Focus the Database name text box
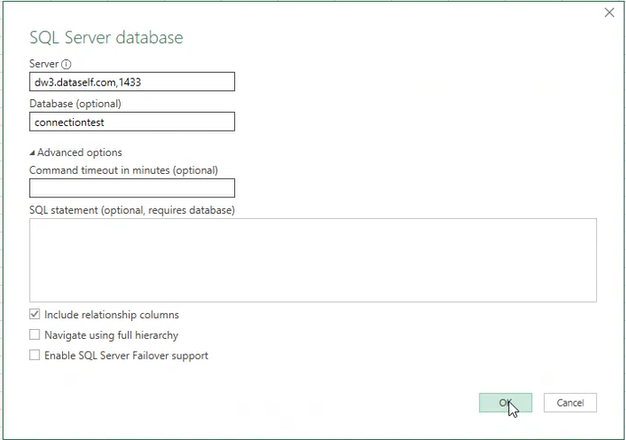 (132, 122)
